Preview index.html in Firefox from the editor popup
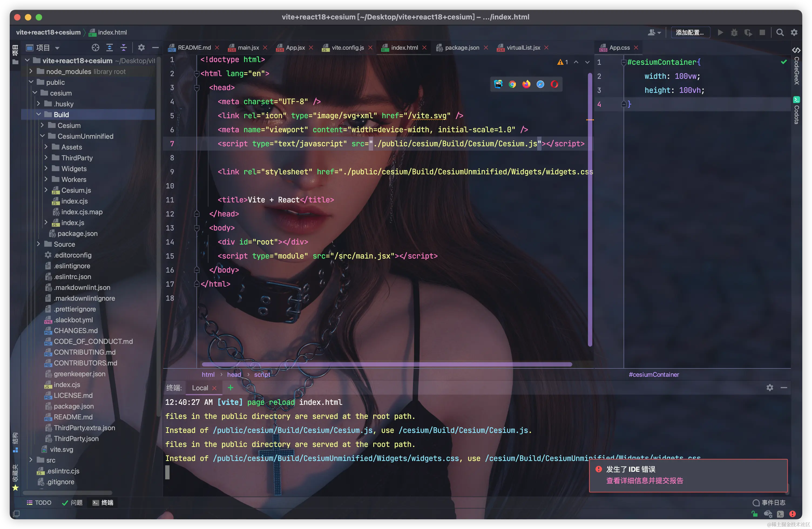Image resolution: width=812 pixels, height=529 pixels. (526, 84)
